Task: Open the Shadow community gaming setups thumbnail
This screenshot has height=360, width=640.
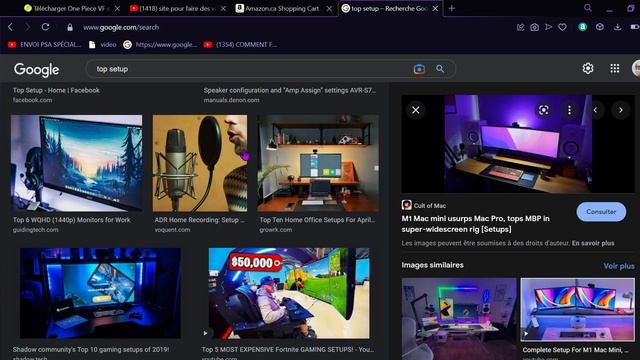Action: pos(100,293)
